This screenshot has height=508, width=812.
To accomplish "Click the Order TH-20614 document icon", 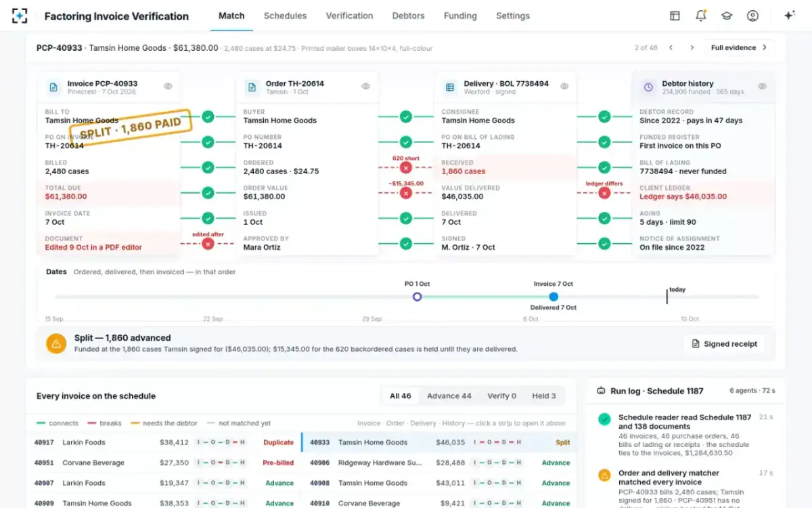I will (x=252, y=87).
